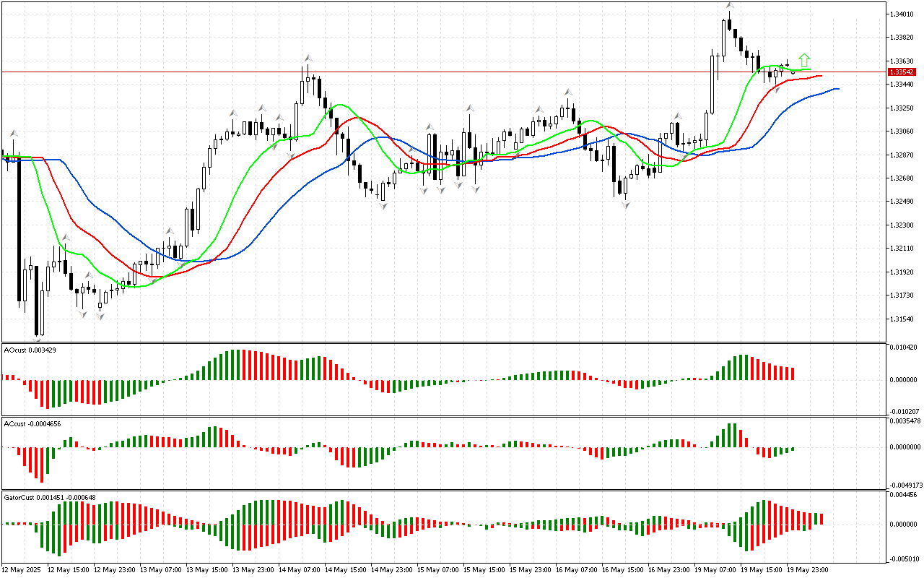Select the blue Alligator jaw line at its right end

[836, 89]
